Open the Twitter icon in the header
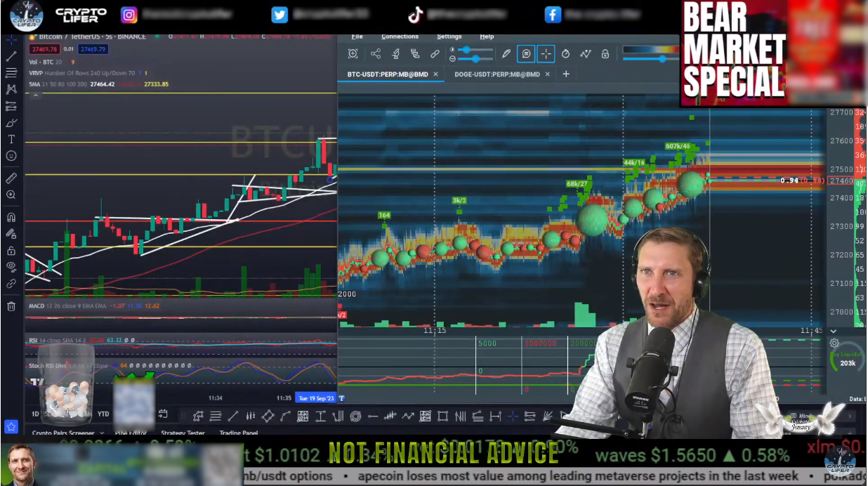The height and width of the screenshot is (486, 868). (280, 15)
